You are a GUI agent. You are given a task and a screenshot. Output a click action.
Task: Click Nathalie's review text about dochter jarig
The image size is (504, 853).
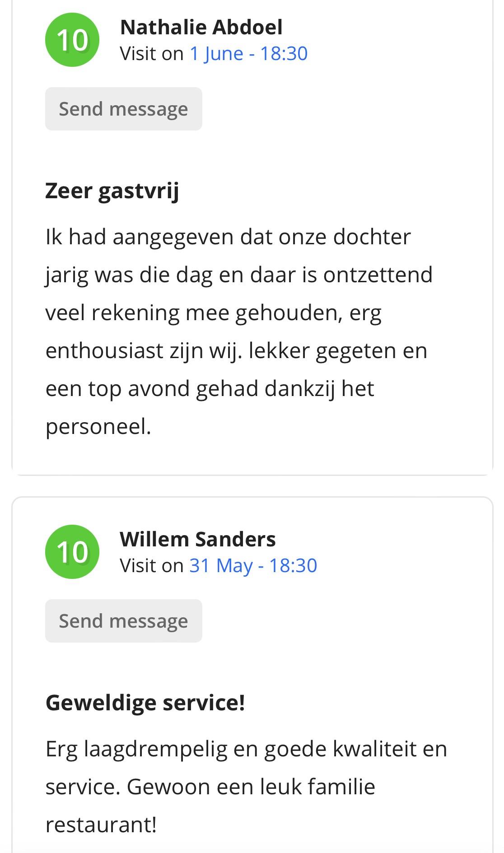[239, 331]
